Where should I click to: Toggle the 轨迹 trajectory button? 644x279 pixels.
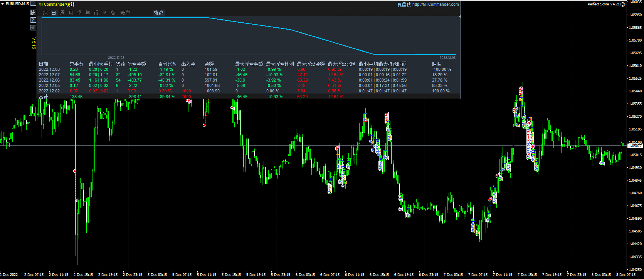[158, 13]
